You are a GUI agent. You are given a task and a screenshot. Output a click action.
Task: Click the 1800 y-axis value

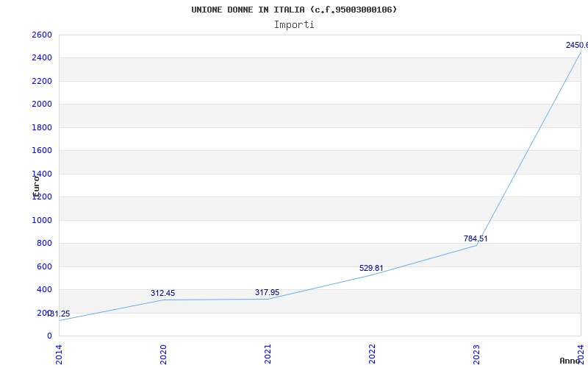[x=42, y=127]
